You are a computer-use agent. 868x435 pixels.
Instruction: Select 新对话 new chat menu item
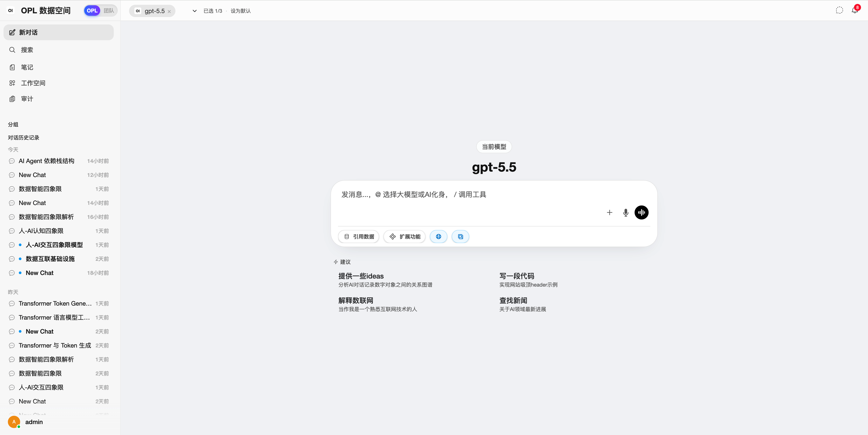pos(59,32)
